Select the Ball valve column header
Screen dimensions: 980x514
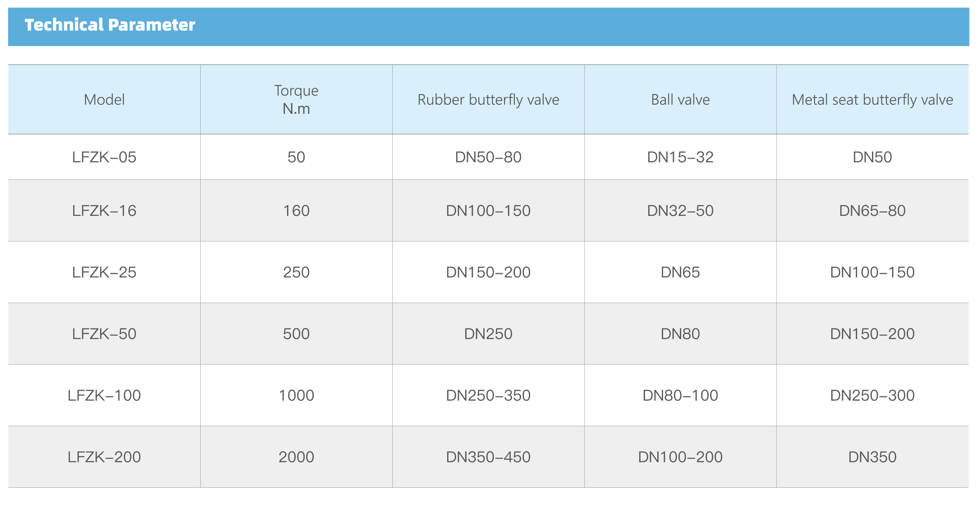click(x=680, y=100)
